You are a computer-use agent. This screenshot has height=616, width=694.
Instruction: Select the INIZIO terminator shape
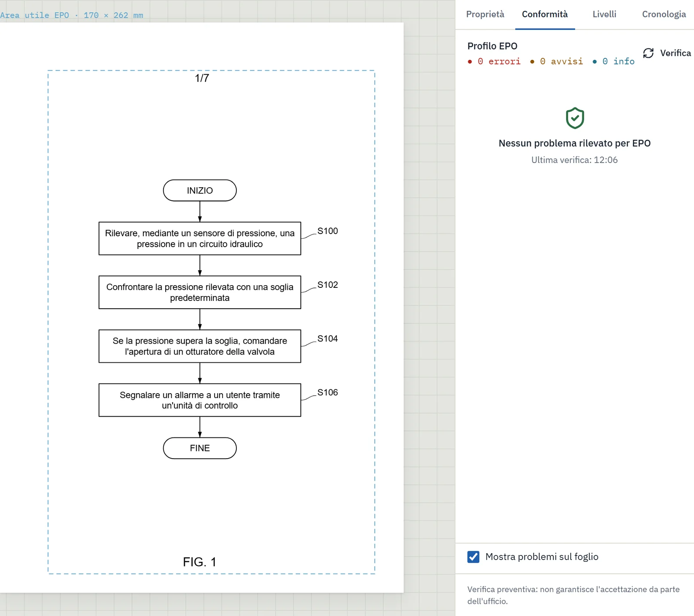pyautogui.click(x=200, y=190)
